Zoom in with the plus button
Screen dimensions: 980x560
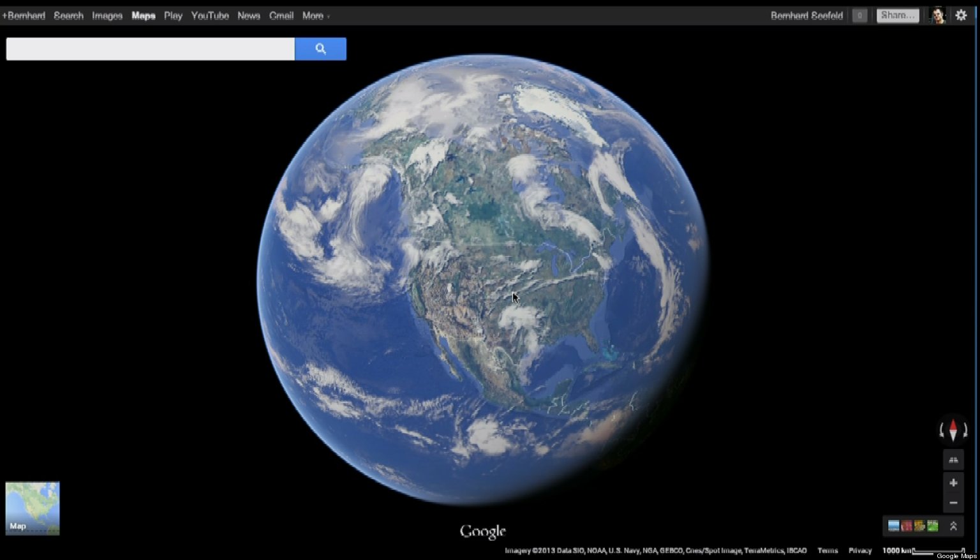pos(953,483)
